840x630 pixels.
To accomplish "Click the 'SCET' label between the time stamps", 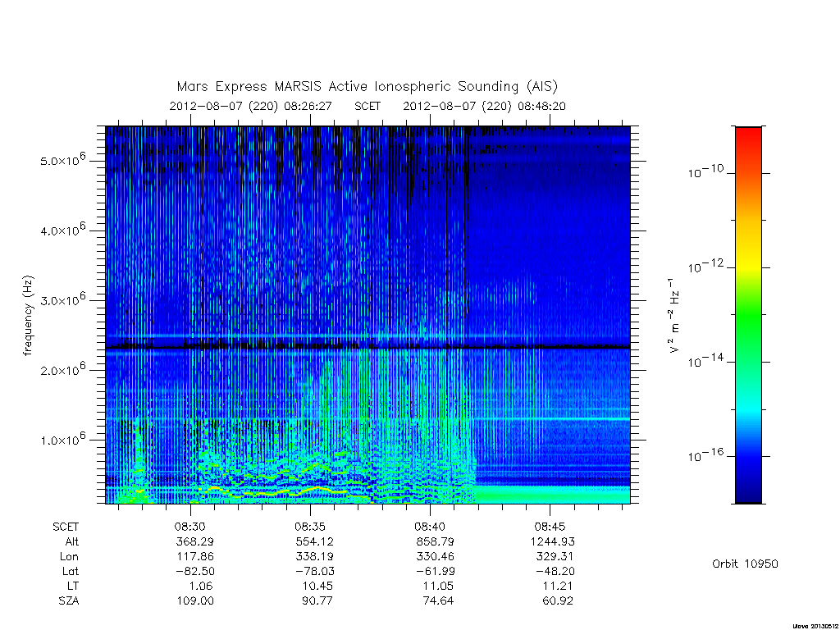I will pyautogui.click(x=367, y=106).
